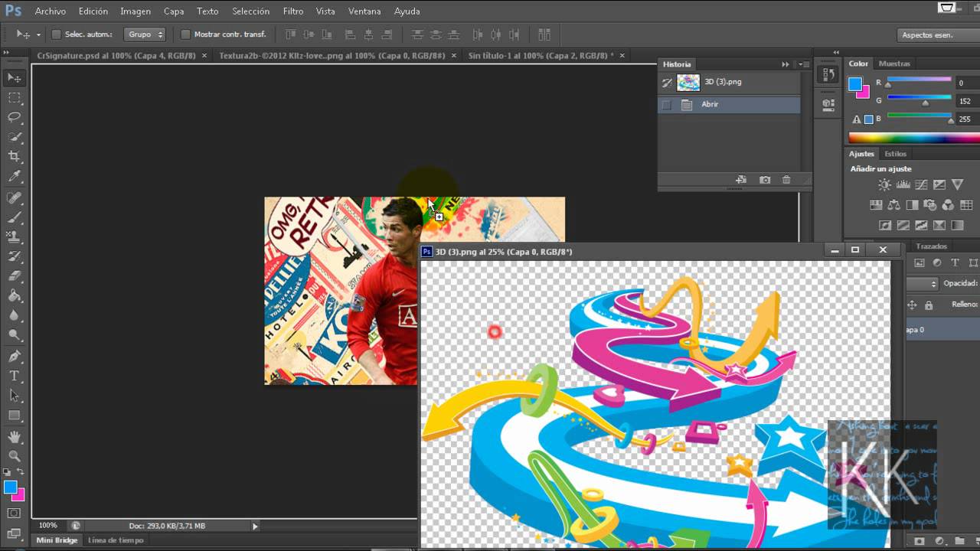Switch to the CrSignature.psd document tab

point(116,56)
